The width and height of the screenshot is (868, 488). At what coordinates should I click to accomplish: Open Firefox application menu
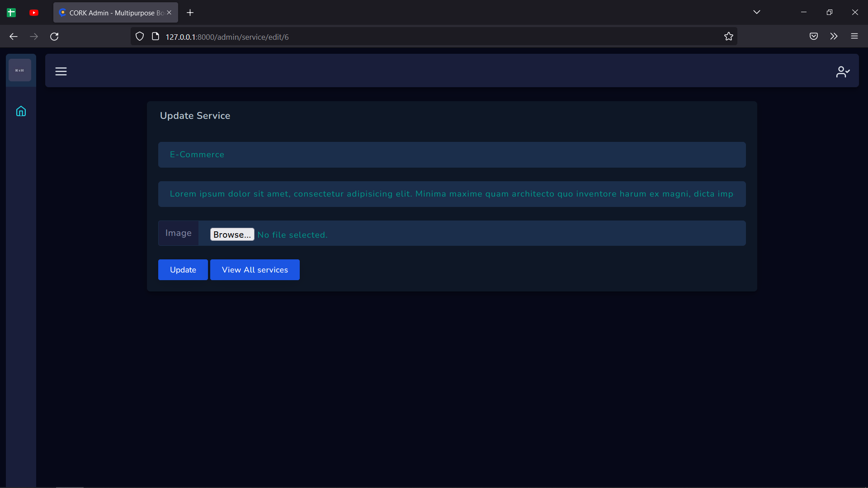tap(854, 37)
